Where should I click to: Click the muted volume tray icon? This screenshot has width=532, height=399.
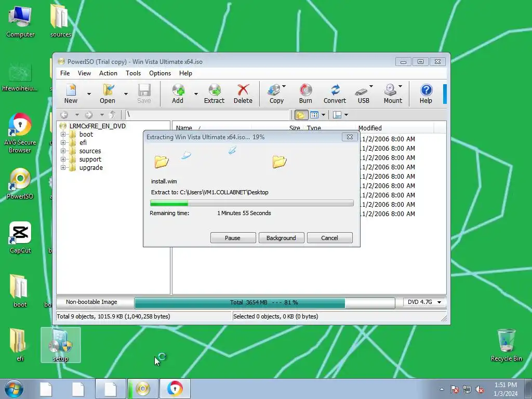pos(480,390)
